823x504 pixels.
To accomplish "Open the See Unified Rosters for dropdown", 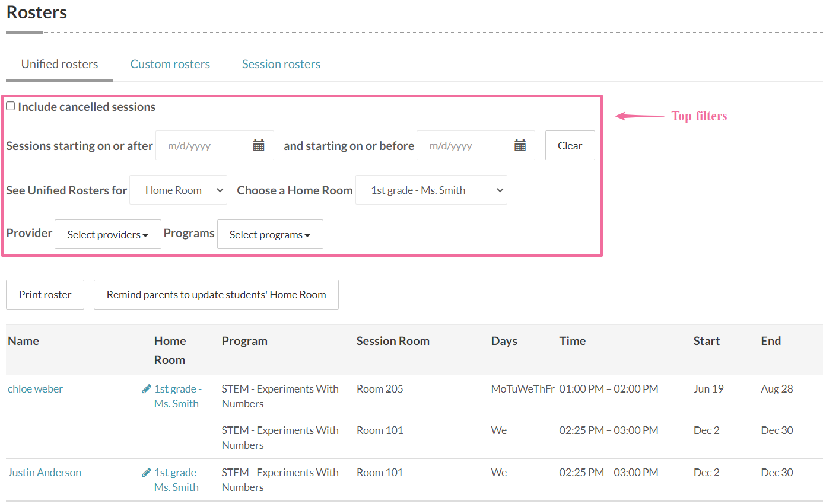I will point(178,190).
